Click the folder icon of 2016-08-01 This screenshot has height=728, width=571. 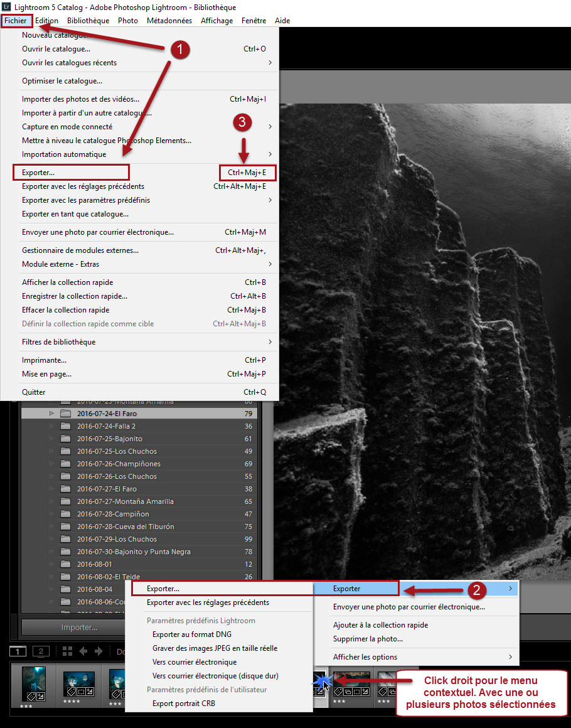(65, 564)
